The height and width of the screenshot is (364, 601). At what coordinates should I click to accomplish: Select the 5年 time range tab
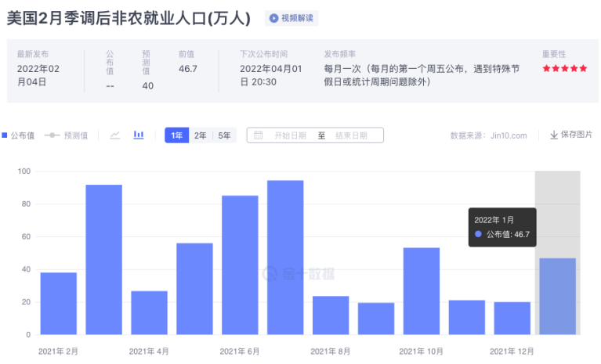click(x=224, y=135)
